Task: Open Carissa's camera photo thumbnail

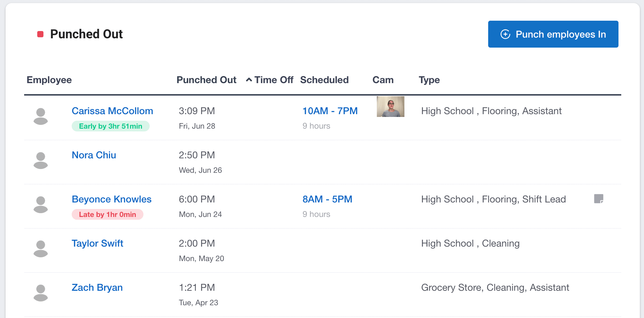Action: (x=390, y=107)
